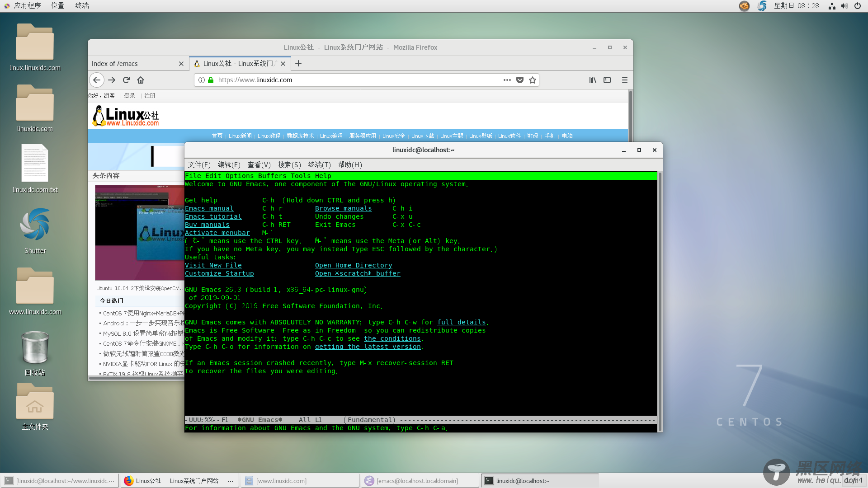Open the 位置 menu in top panel
Image resolution: width=868 pixels, height=488 pixels.
[57, 6]
